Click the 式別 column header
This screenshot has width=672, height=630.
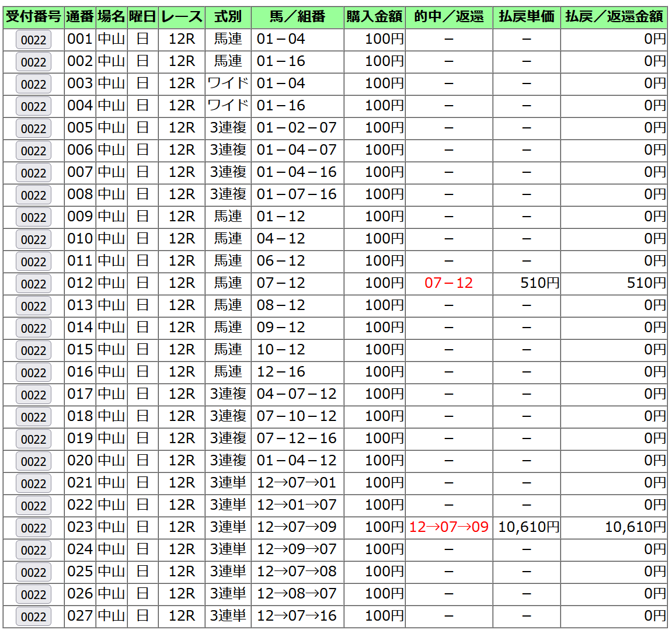228,17
